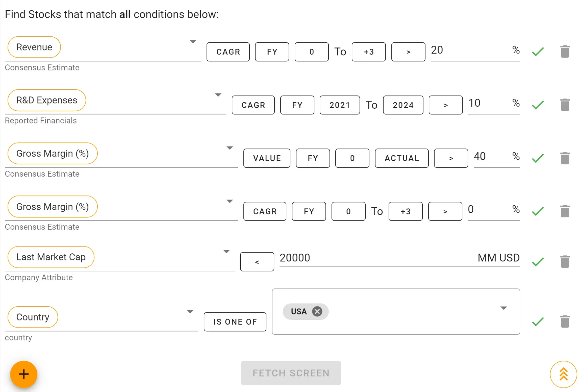
Task: Open the Revenue metric dropdown arrow
Action: [x=193, y=42]
